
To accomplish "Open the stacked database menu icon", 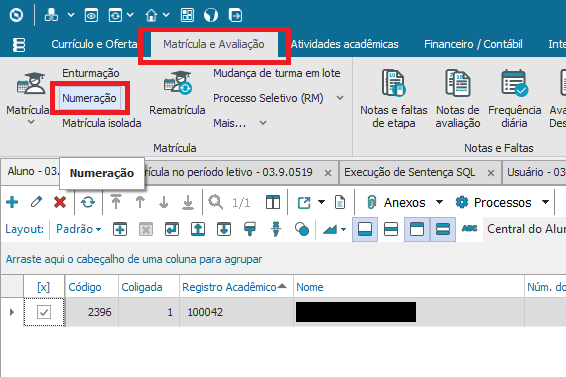I will 19,45.
